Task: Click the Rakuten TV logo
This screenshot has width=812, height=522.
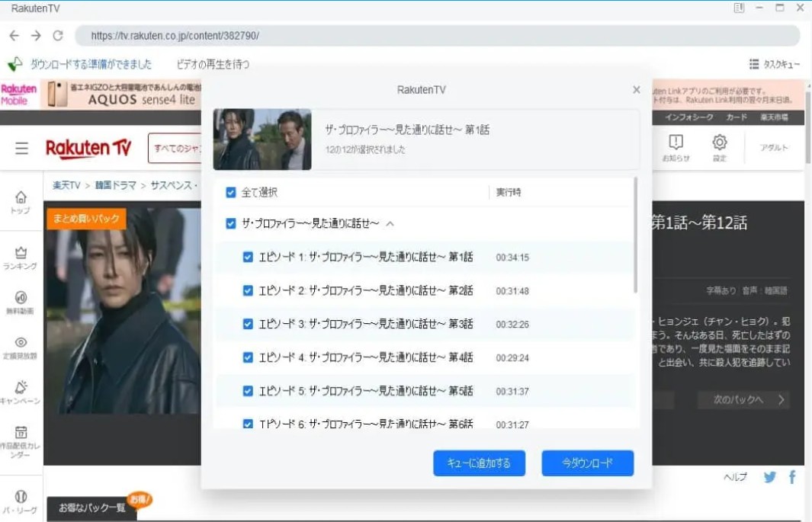Action: point(88,148)
